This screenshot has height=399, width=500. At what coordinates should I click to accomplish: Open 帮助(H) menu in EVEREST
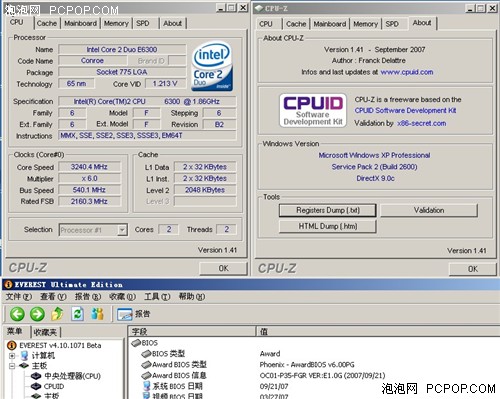(x=192, y=296)
